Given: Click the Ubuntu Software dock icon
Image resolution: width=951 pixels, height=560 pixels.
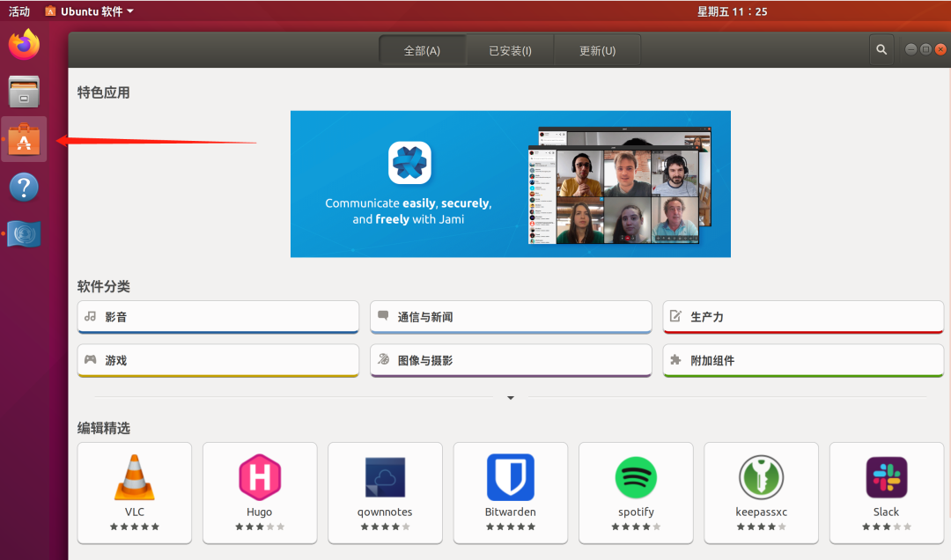Looking at the screenshot, I should pos(24,139).
